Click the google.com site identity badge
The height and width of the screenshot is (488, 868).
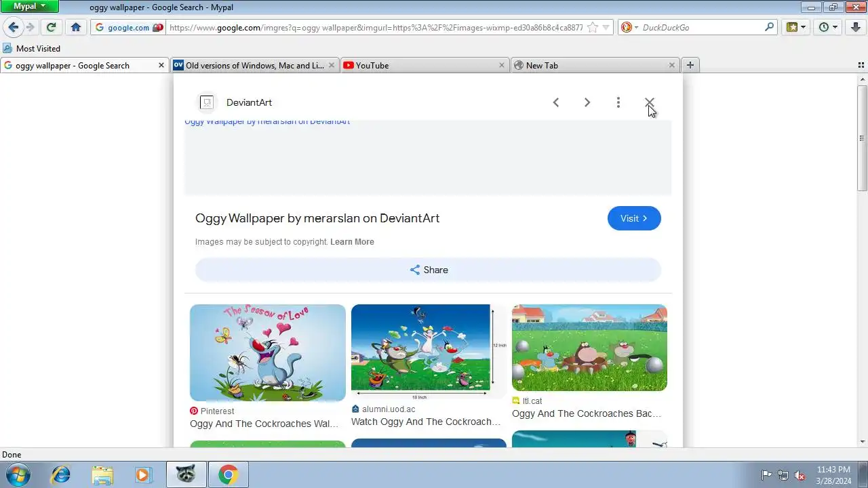(129, 28)
